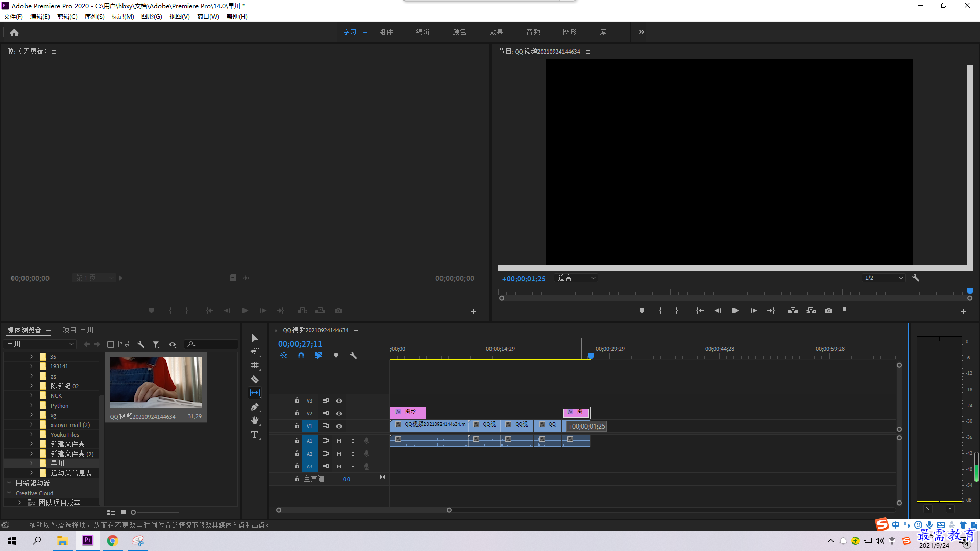The height and width of the screenshot is (551, 980).
Task: Click program monitor settings wrench
Action: click(916, 278)
